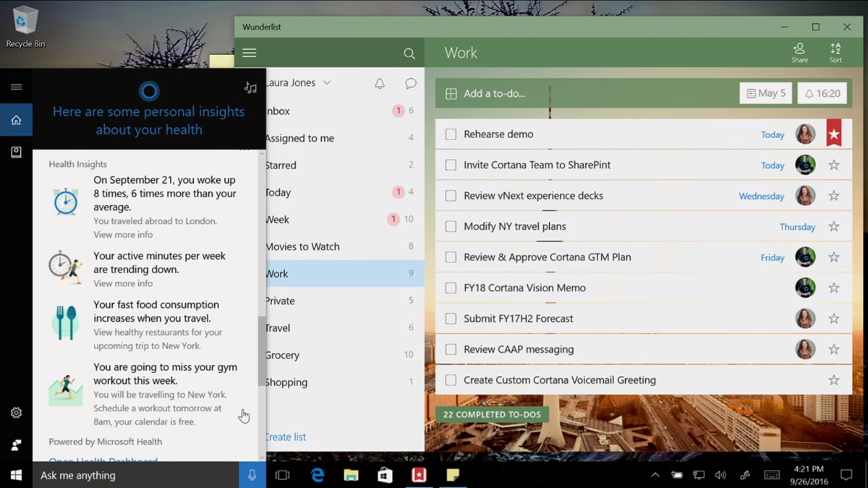Show hidden system tray icons

pyautogui.click(x=655, y=475)
